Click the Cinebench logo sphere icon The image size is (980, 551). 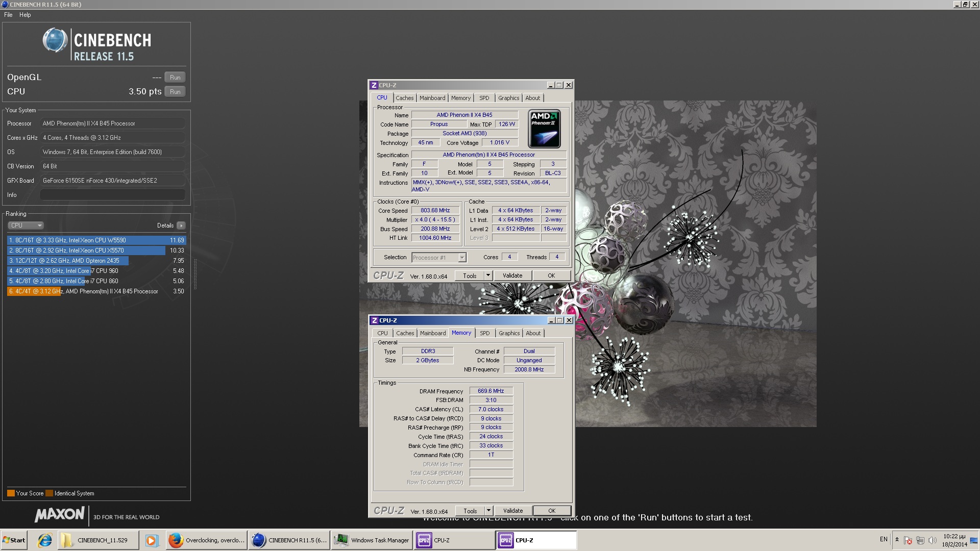55,40
